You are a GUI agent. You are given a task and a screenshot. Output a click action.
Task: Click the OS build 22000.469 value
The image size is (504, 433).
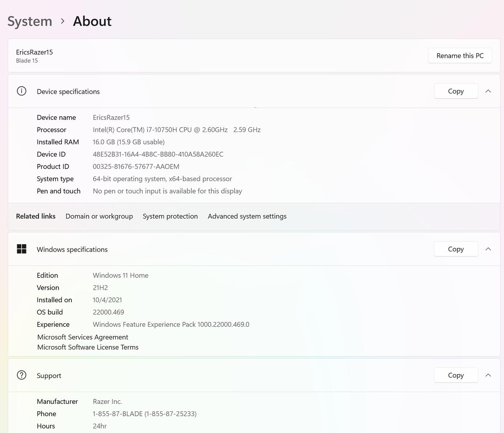[x=108, y=312]
